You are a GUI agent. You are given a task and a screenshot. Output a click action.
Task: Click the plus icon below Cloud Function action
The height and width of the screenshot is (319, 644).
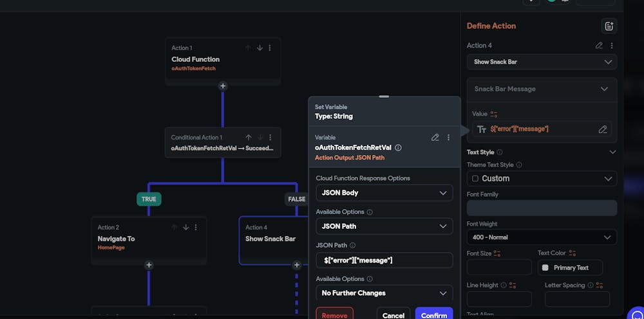coord(223,86)
